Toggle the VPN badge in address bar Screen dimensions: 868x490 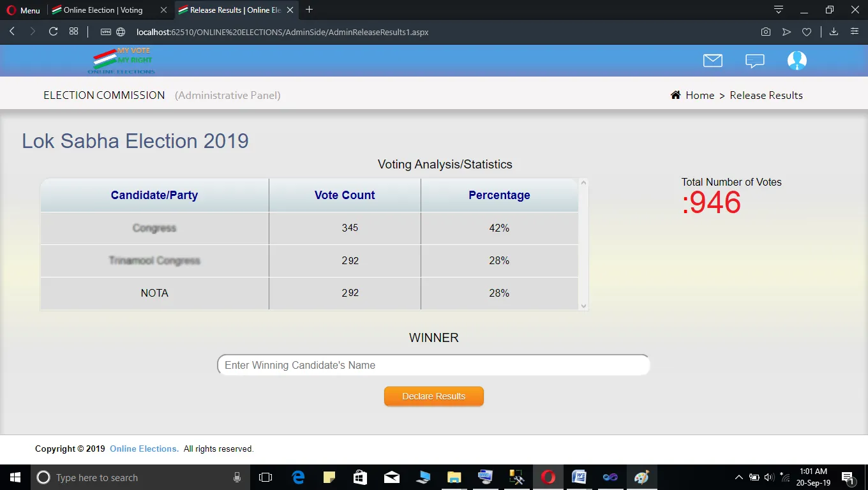pos(106,31)
